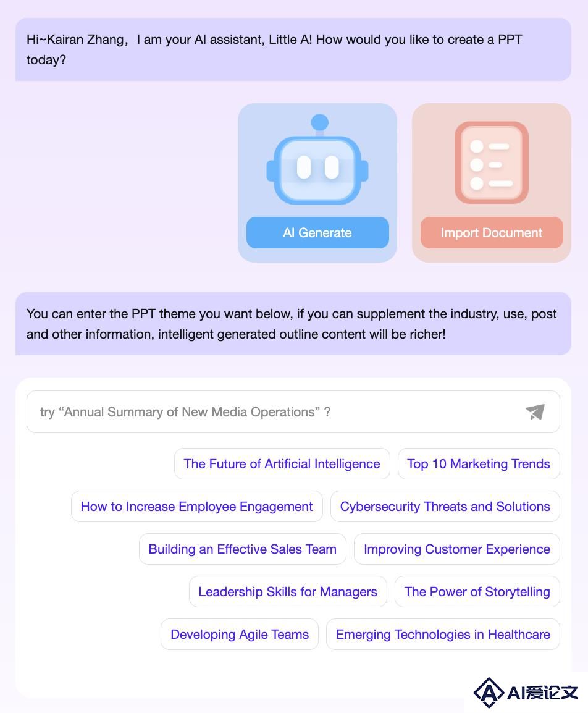Focus the PPT theme input field
Screen dimensions: 588x713
pyautogui.click(x=293, y=412)
